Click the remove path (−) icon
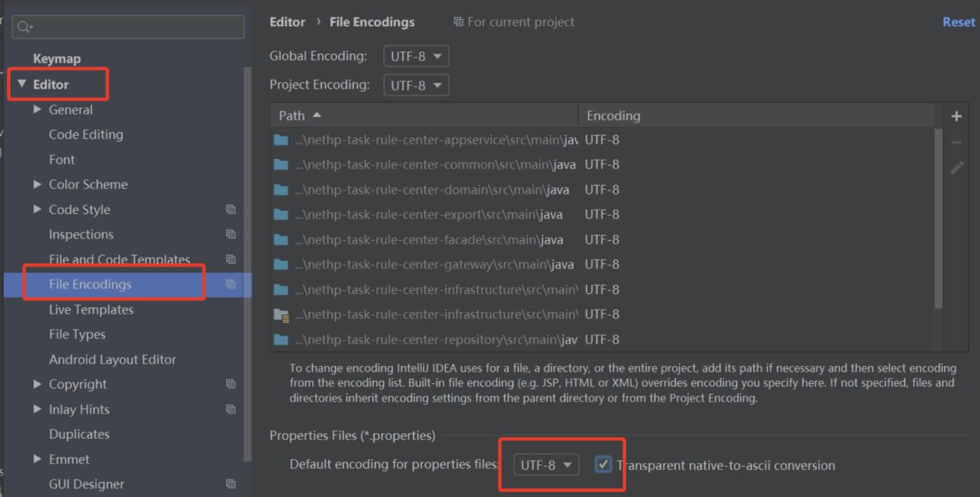This screenshot has height=497, width=980. pos(956,141)
